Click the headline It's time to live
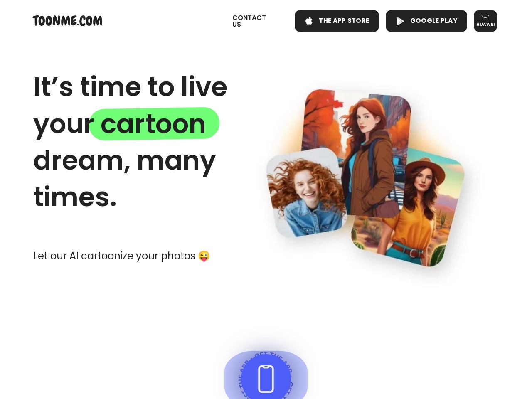532x399 pixels. coord(130,87)
